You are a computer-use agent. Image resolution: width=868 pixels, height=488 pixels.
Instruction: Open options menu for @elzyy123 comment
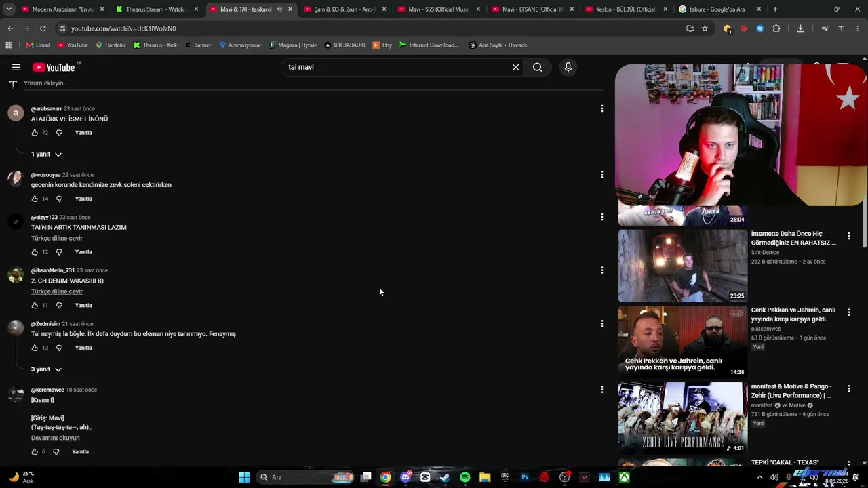601,217
